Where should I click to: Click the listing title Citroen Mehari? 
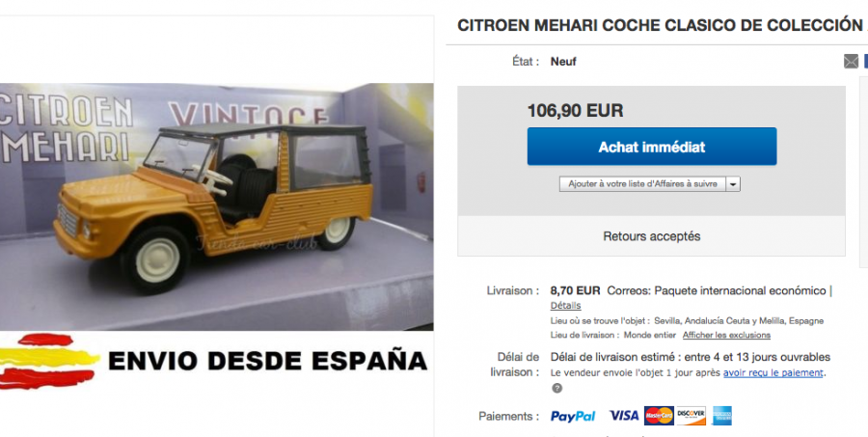(662, 25)
